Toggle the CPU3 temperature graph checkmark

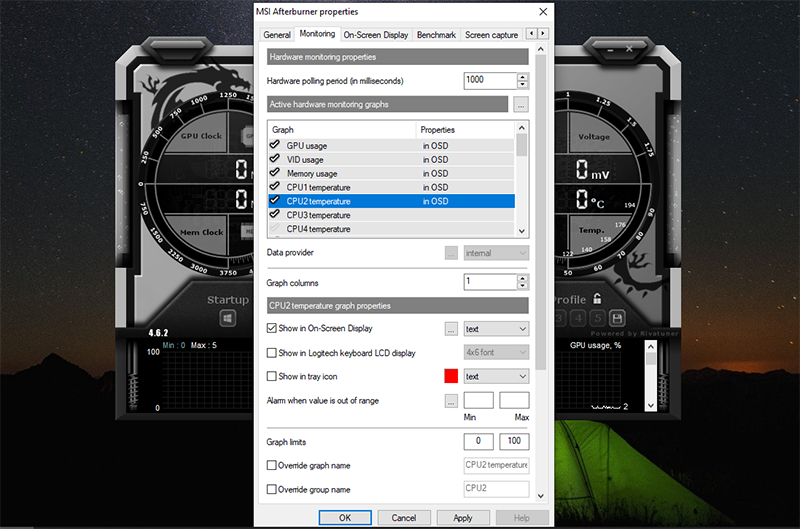[274, 214]
